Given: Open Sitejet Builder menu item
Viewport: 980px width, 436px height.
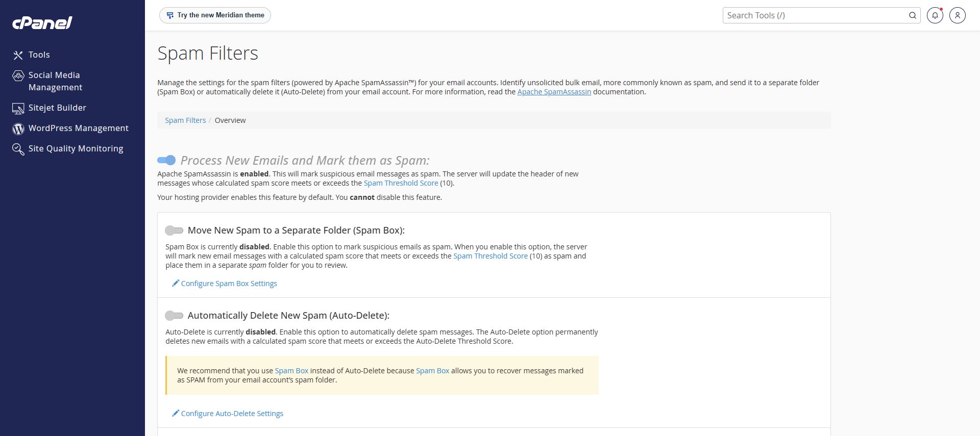Looking at the screenshot, I should click(x=57, y=108).
